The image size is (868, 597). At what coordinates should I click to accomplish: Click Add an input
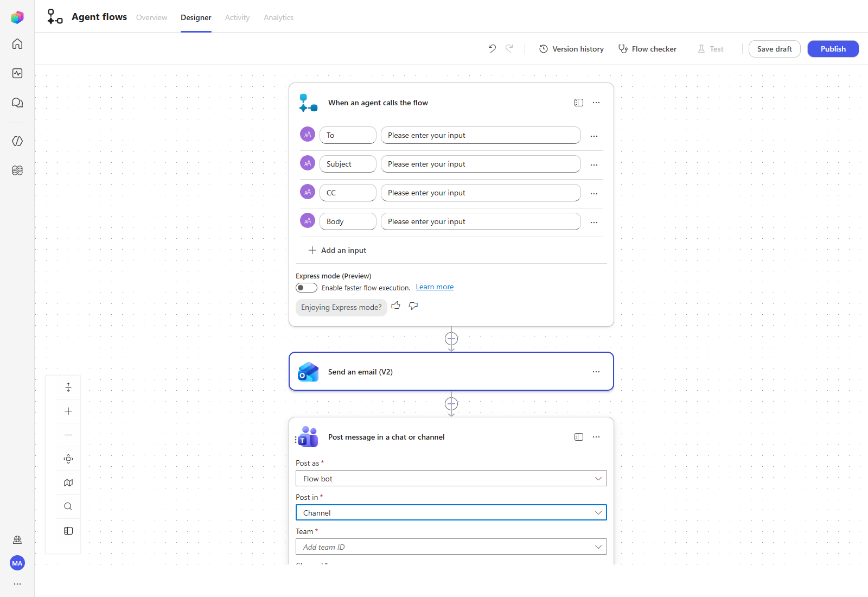[x=337, y=250]
